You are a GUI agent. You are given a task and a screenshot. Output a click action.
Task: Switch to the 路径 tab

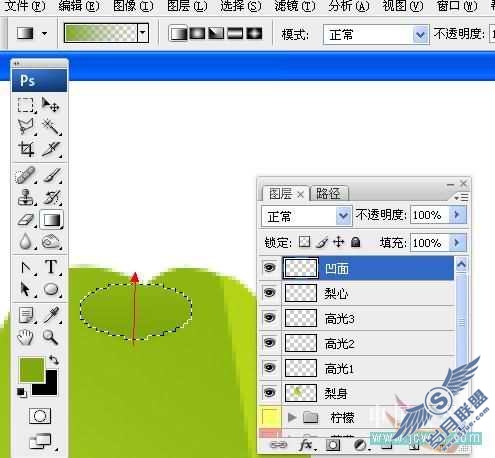tap(329, 193)
